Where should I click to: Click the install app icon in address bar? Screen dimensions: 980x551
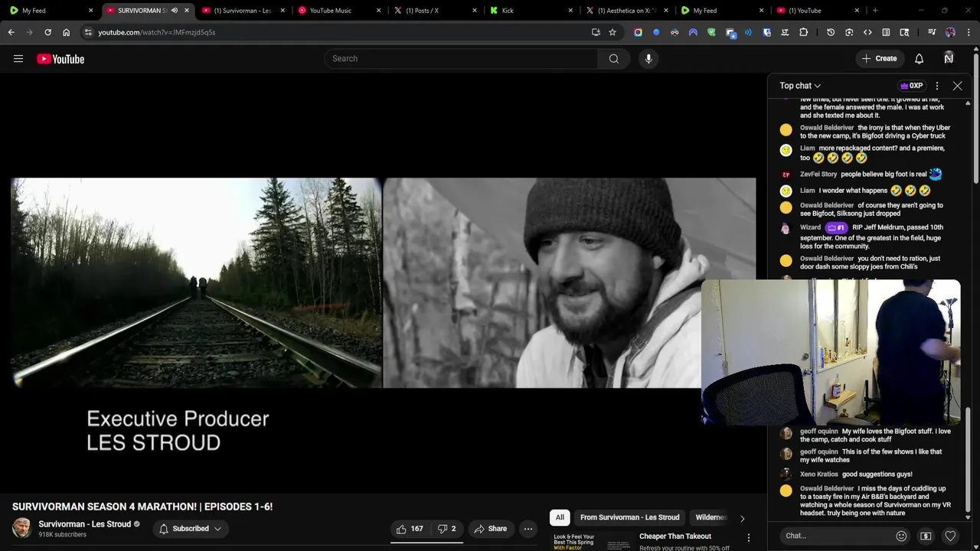(x=596, y=32)
